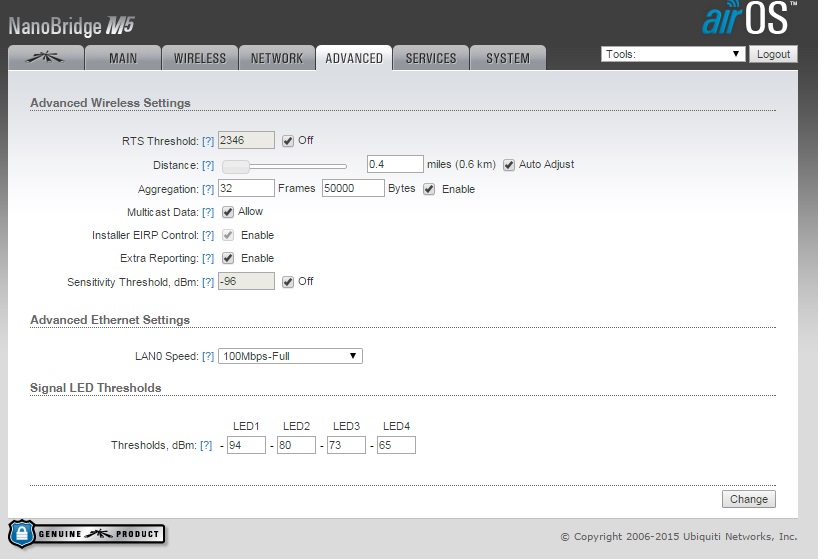The height and width of the screenshot is (560, 825).
Task: Switch to the MAIN tab
Action: point(123,58)
